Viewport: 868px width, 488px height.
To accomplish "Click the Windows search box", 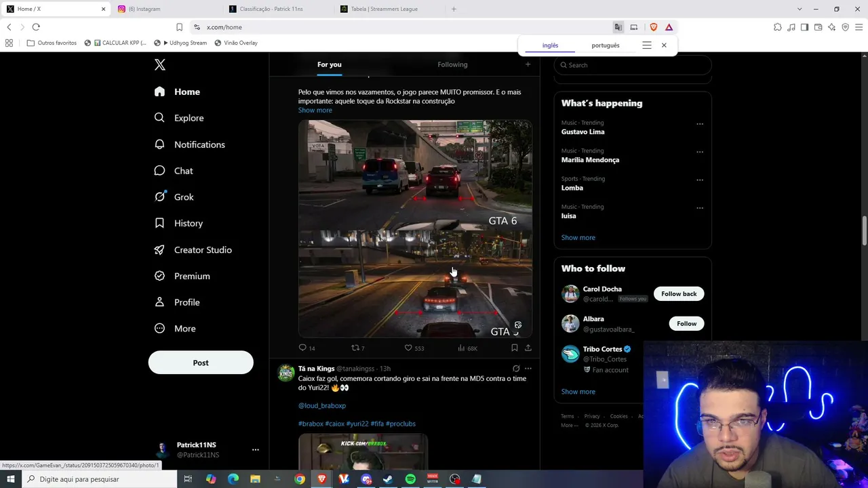I will [x=98, y=479].
